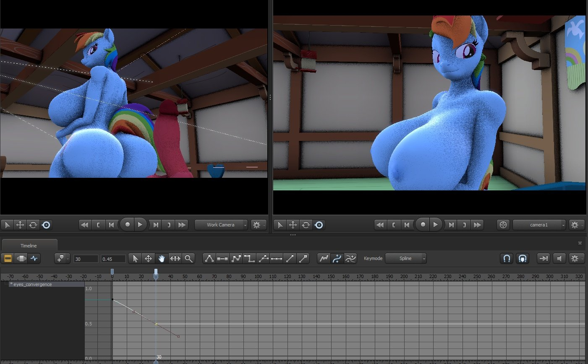The height and width of the screenshot is (364, 588).
Task: Pick the horizontal scale keys tool
Action: coord(175,259)
